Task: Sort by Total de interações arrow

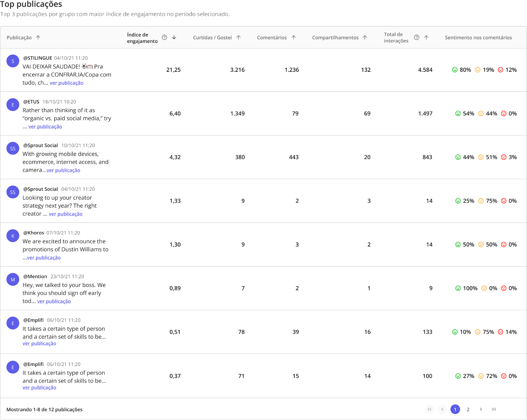Action: [426, 38]
